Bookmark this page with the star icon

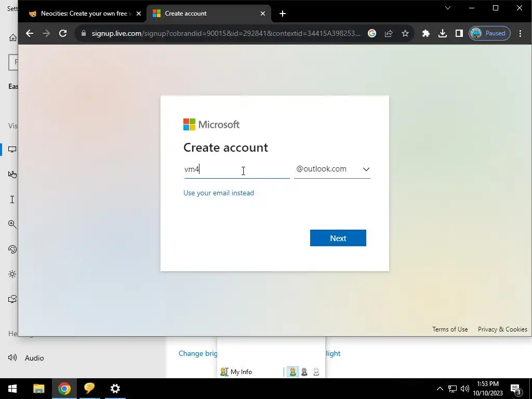pyautogui.click(x=405, y=33)
